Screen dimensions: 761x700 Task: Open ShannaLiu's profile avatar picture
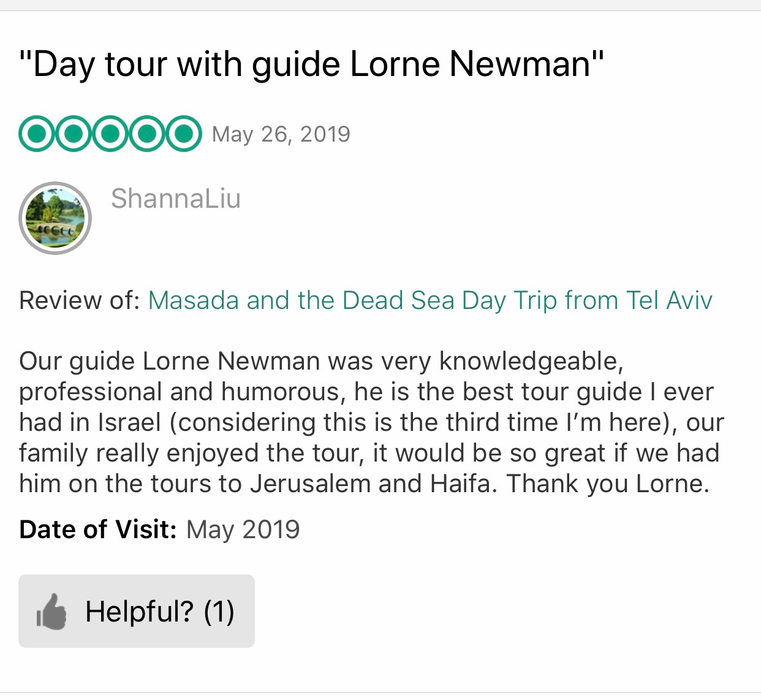click(x=55, y=218)
